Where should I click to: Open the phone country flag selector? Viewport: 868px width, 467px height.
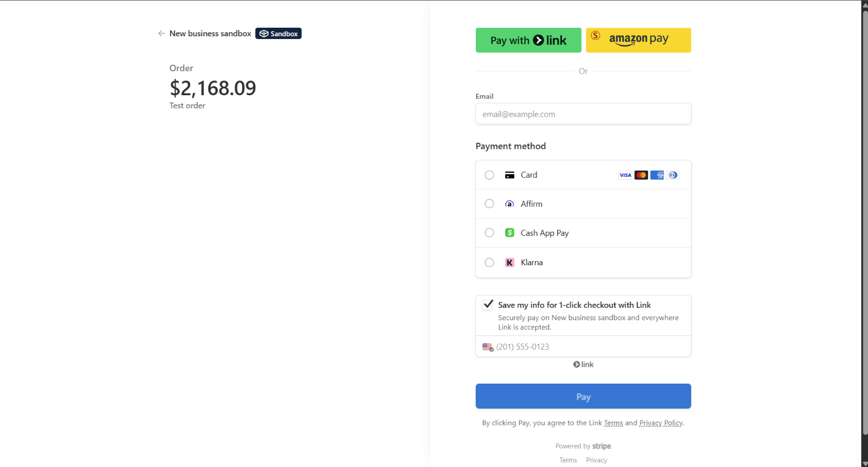tap(488, 346)
